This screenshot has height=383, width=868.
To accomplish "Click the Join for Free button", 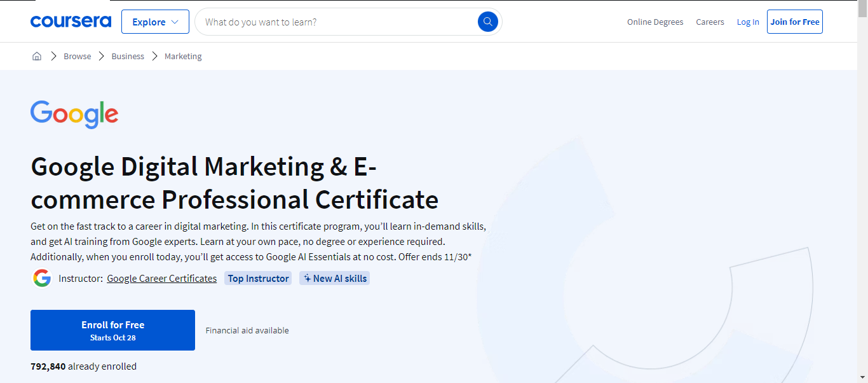I will [x=795, y=22].
